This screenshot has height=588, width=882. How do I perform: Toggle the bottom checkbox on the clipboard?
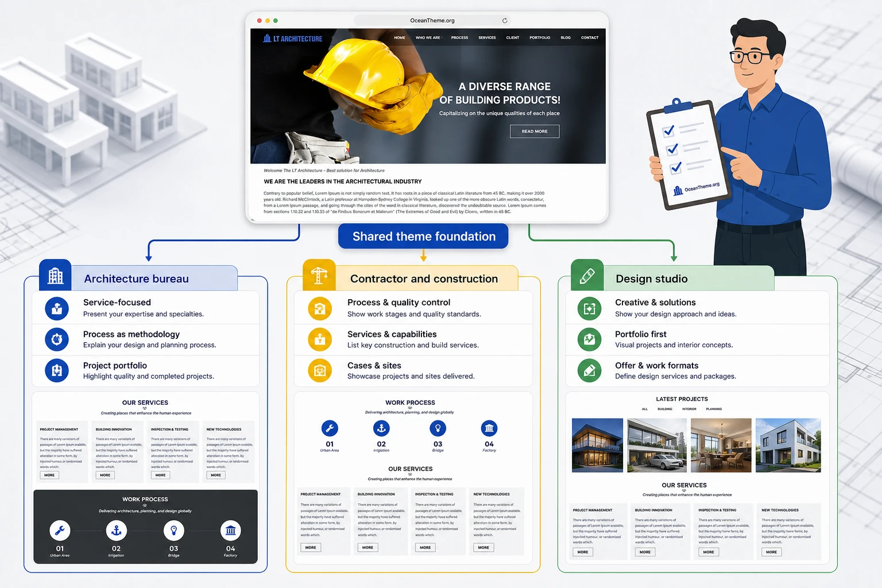click(x=676, y=168)
